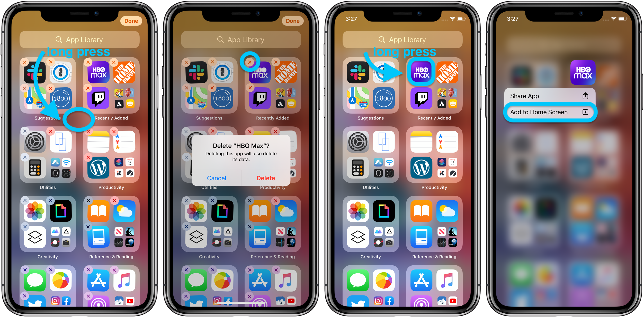Tap the App Library search bar
The image size is (644, 317).
click(x=80, y=40)
